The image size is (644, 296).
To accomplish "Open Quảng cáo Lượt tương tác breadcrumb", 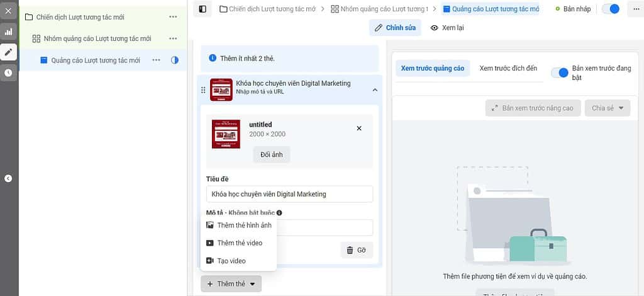I will click(x=491, y=9).
